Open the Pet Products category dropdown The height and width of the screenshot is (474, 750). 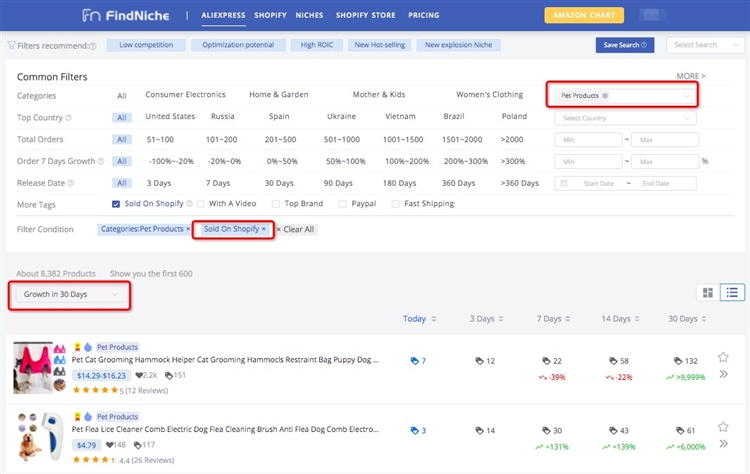[624, 95]
